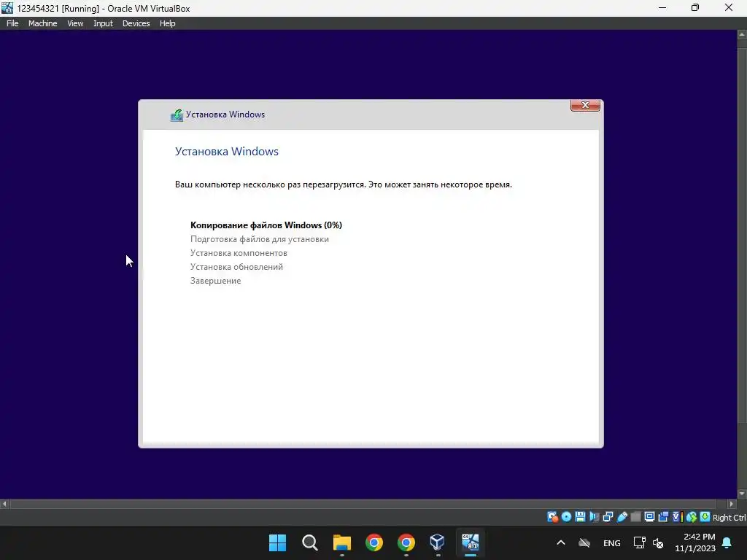Open the Machine menu
Image resolution: width=747 pixels, height=560 pixels.
point(42,23)
